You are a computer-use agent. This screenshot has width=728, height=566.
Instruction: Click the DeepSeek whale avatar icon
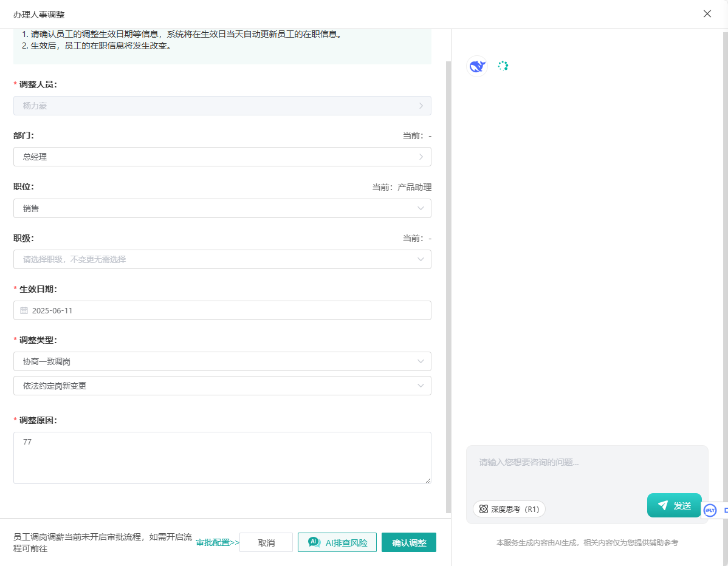[x=477, y=66]
